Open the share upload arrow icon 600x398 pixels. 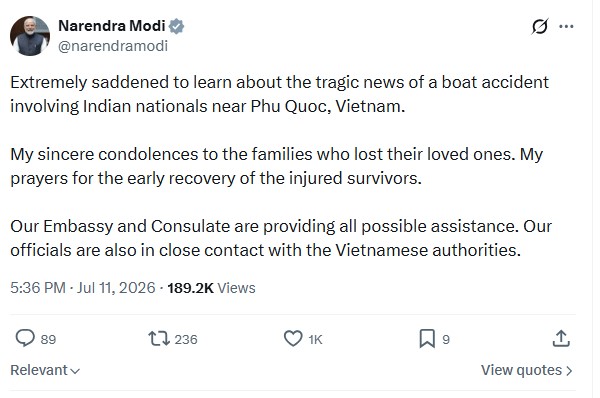(x=561, y=338)
